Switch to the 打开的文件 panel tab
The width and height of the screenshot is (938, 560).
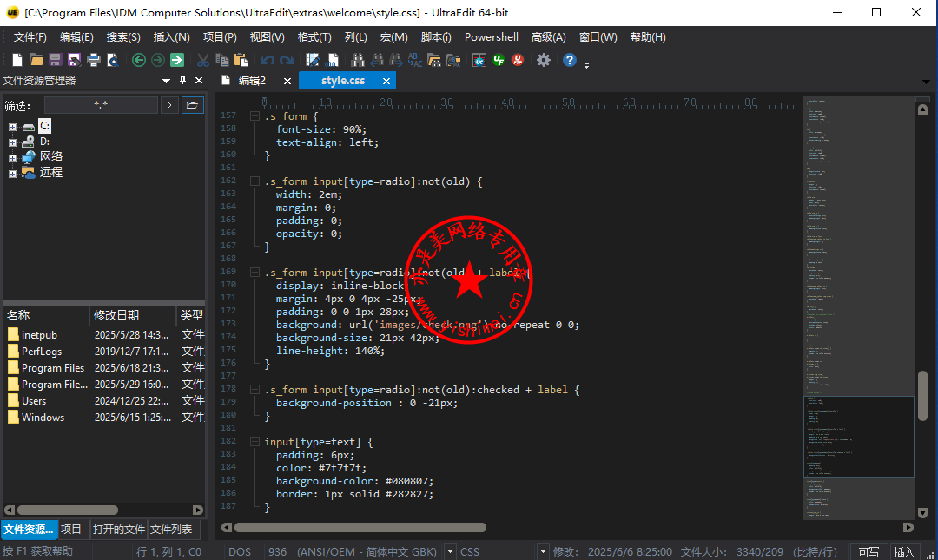118,530
